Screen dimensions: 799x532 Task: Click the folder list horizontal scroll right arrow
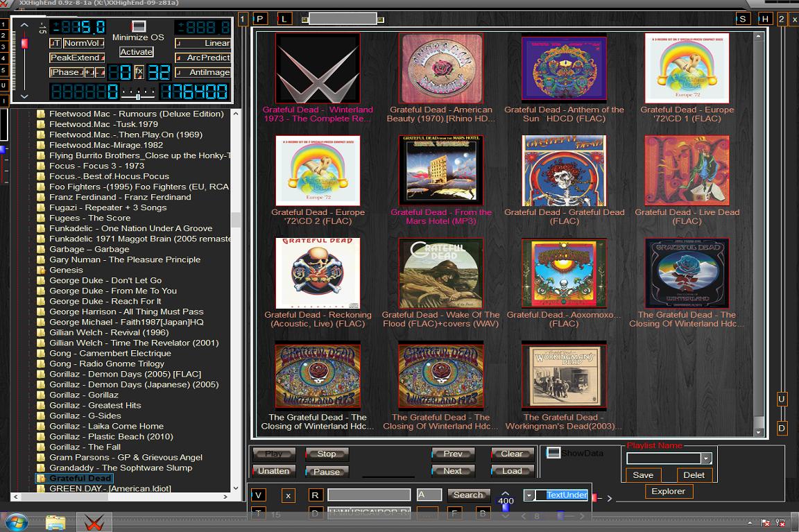pos(225,497)
